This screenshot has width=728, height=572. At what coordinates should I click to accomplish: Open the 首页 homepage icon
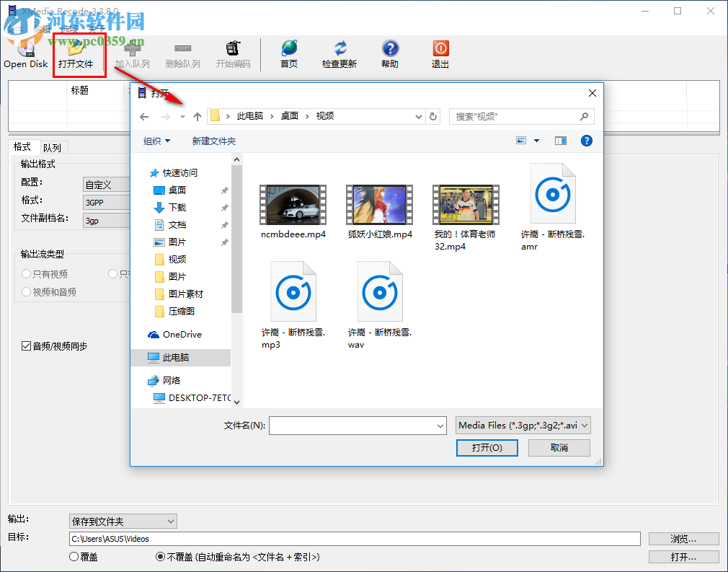coord(289,54)
